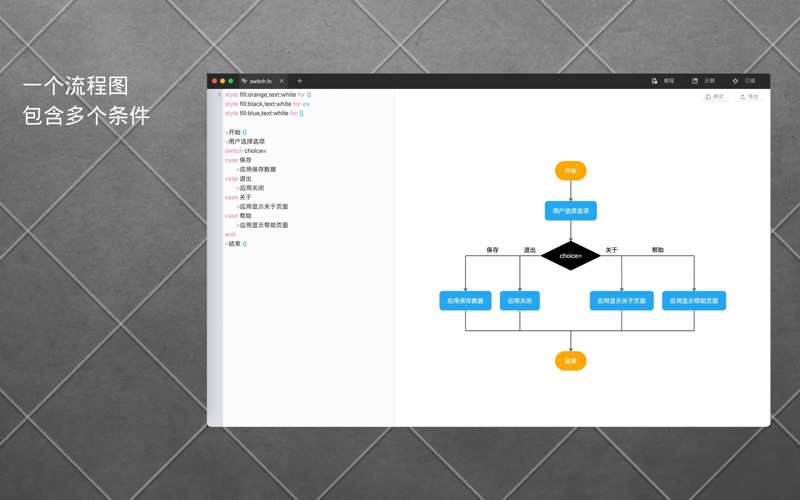Click the 应用显示帮助页面 node

[693, 301]
